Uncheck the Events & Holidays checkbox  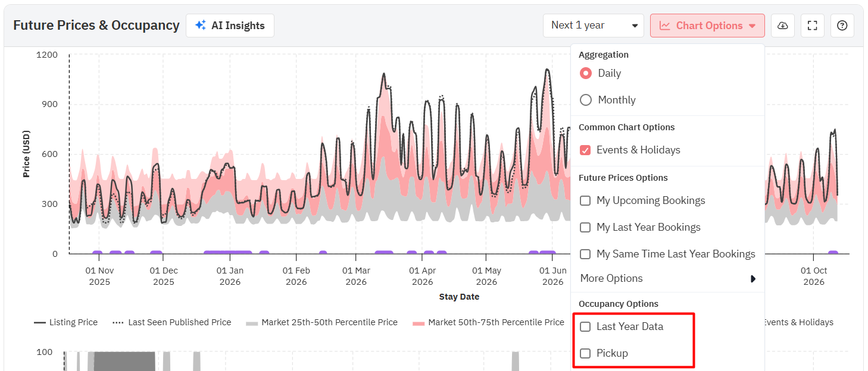[585, 150]
